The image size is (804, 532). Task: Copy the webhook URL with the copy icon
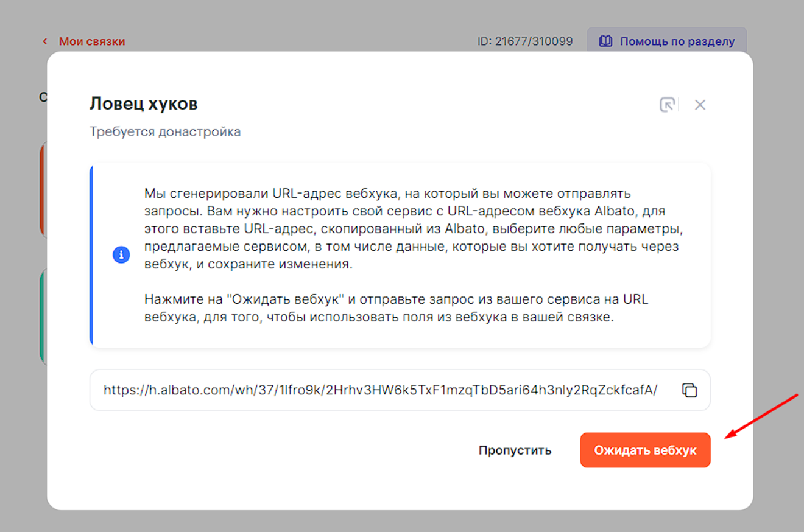click(x=689, y=390)
